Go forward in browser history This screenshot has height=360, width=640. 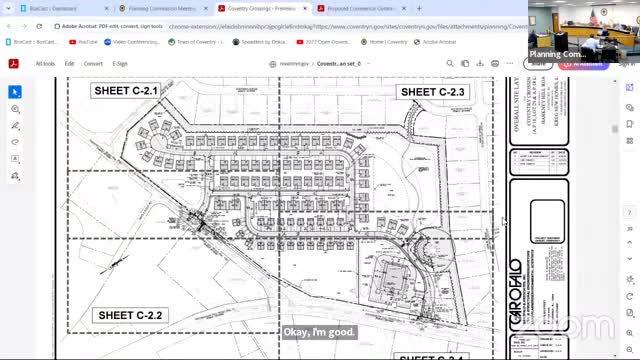[24, 26]
